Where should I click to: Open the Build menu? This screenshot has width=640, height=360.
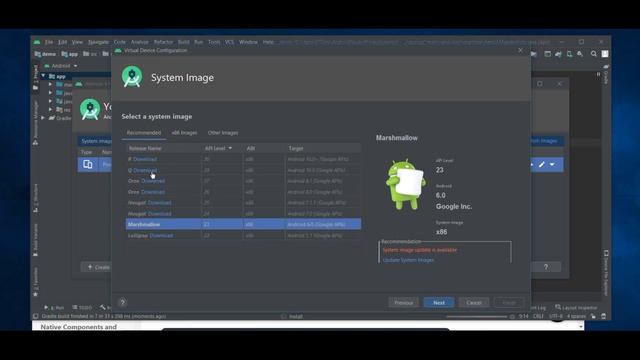tap(183, 42)
